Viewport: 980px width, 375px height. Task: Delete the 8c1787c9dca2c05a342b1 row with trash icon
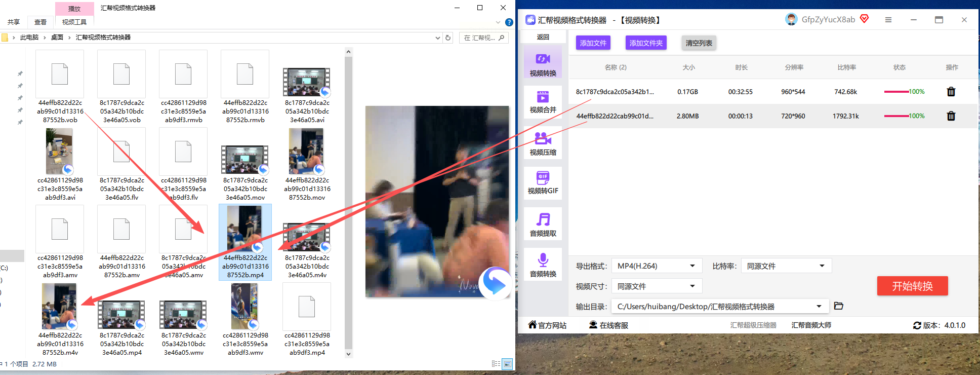point(951,92)
